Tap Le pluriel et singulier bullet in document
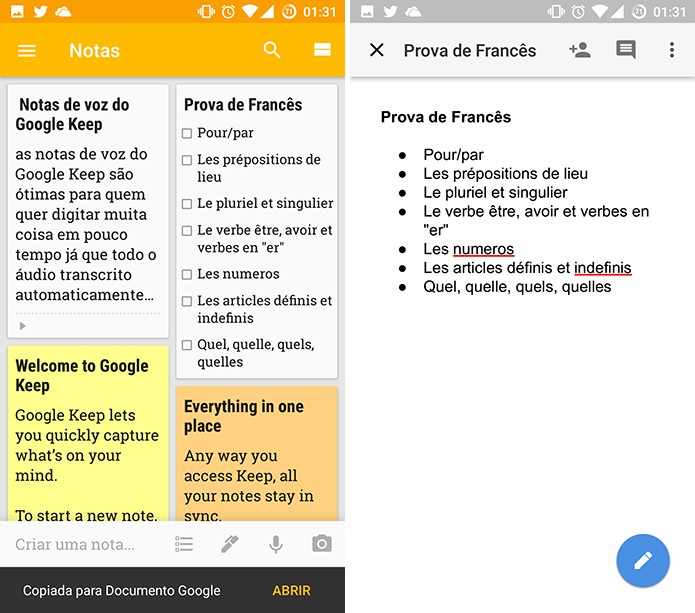 coord(495,192)
